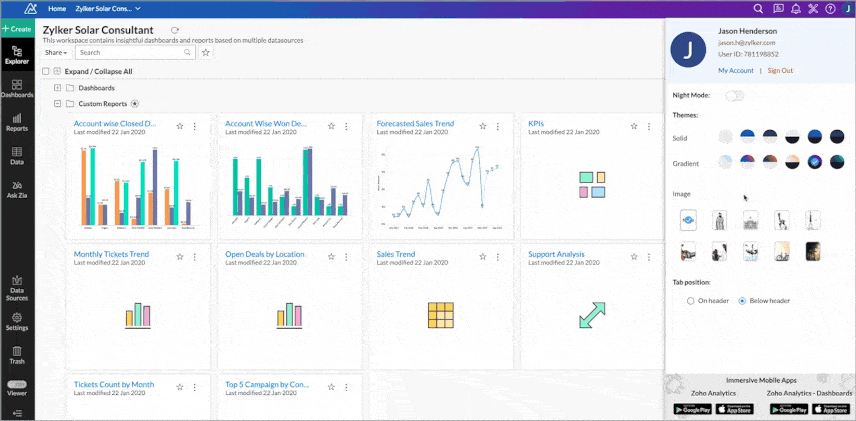Open Dashboards in the left sidebar

17,87
